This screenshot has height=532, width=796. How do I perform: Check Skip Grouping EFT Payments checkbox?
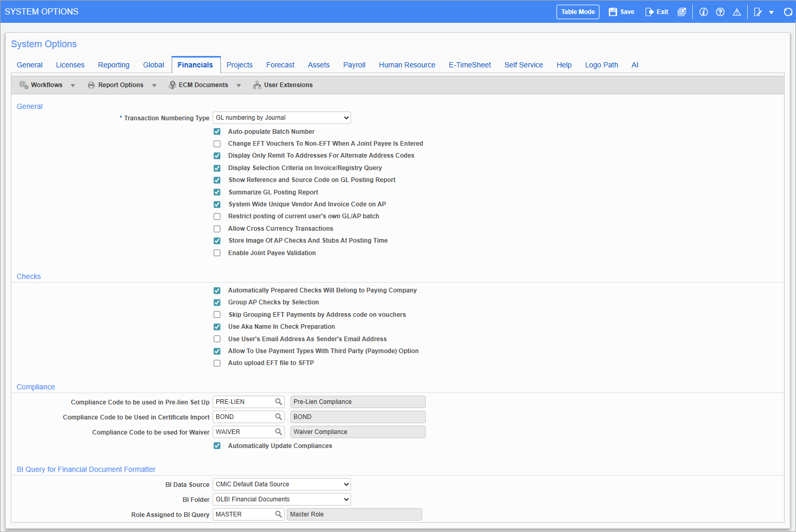coord(217,315)
